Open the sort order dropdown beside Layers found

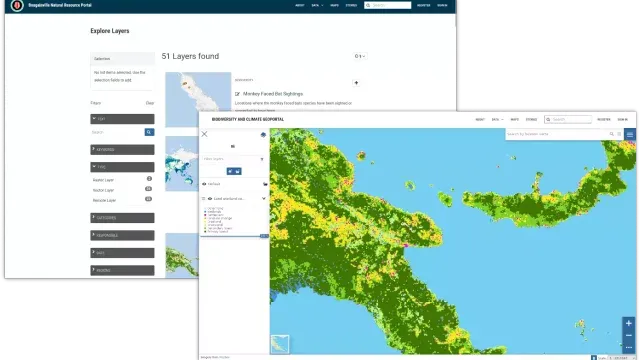pyautogui.click(x=360, y=56)
